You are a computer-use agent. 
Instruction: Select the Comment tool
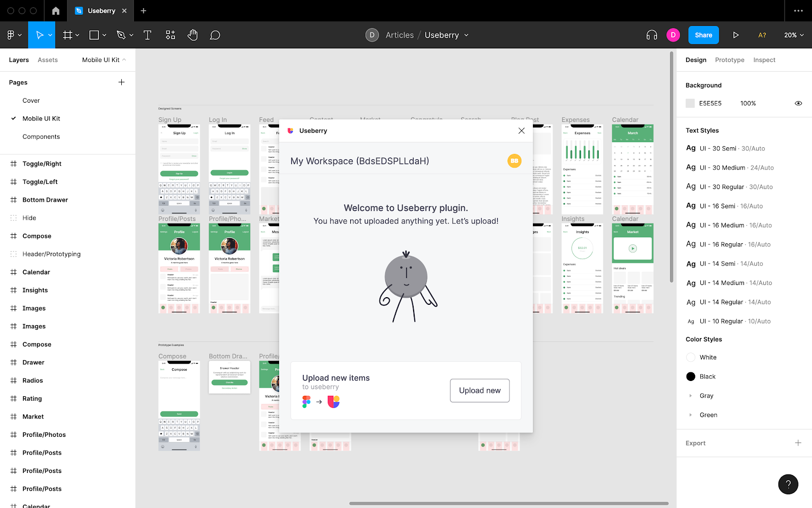pyautogui.click(x=215, y=35)
